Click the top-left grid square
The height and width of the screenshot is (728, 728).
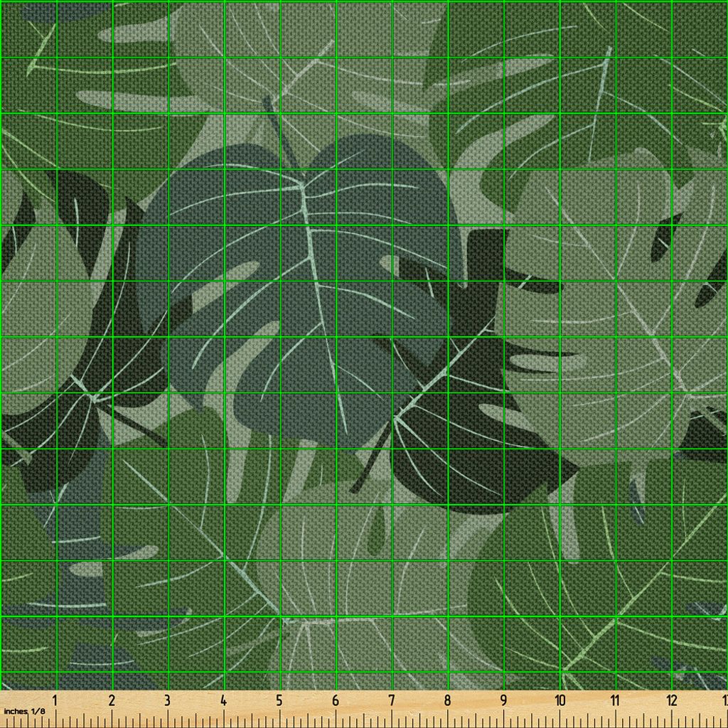coord(28,28)
